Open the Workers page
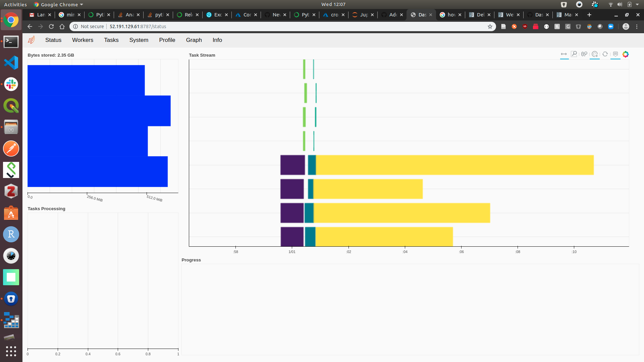This screenshot has width=644, height=362. (x=83, y=40)
